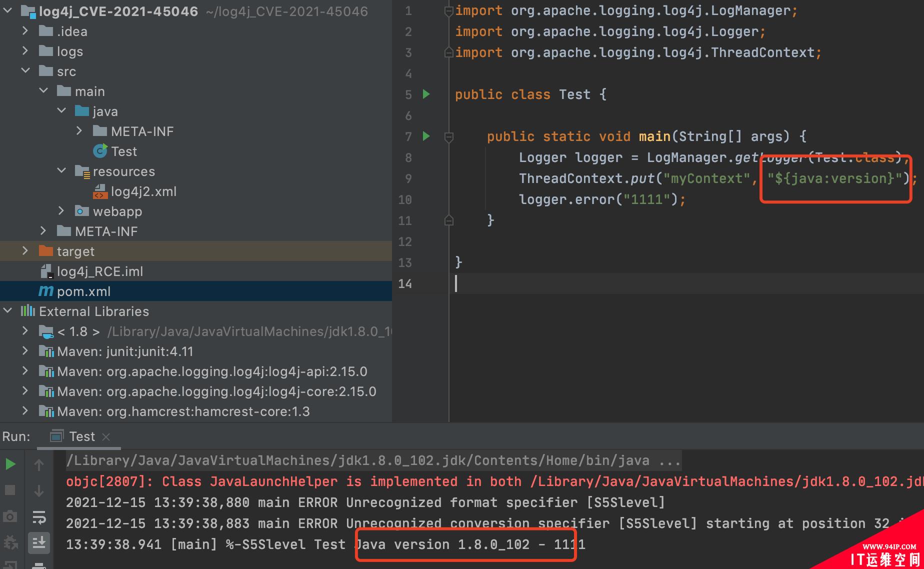Screen dimensions: 924x569
Task: Click the ThreadContext import on line 3
Action: 638,52
